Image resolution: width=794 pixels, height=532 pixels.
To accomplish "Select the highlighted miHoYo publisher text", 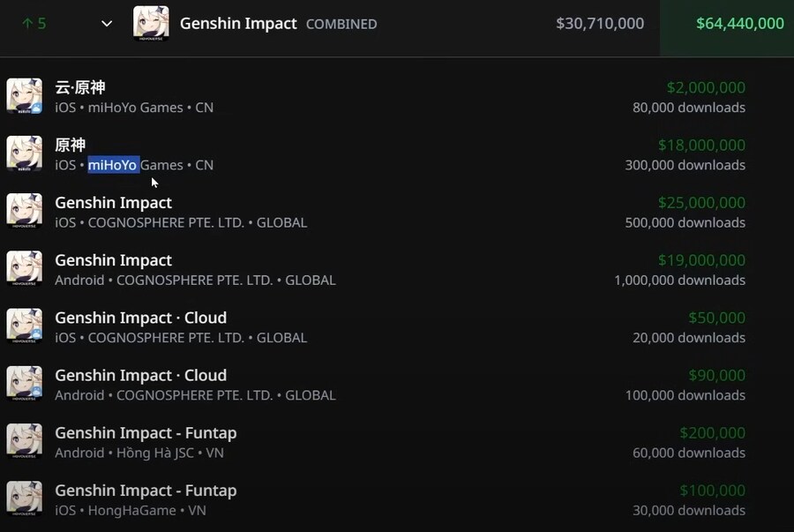I will point(112,165).
